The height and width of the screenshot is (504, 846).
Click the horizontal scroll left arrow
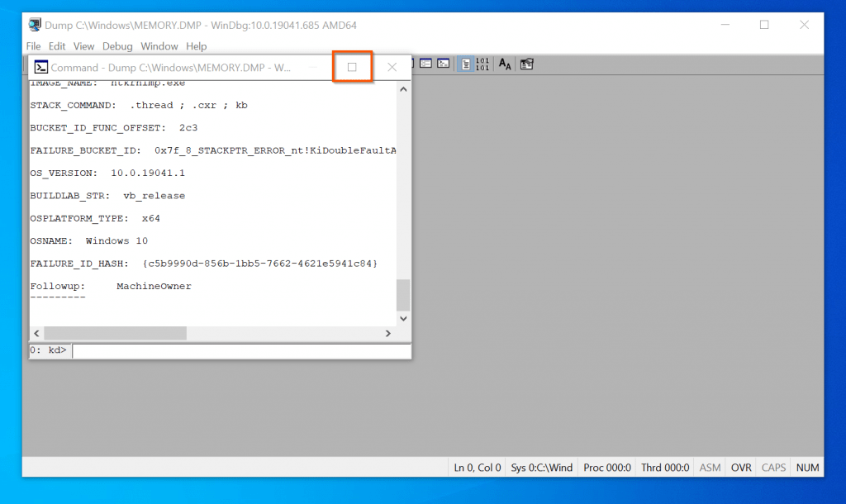click(36, 334)
